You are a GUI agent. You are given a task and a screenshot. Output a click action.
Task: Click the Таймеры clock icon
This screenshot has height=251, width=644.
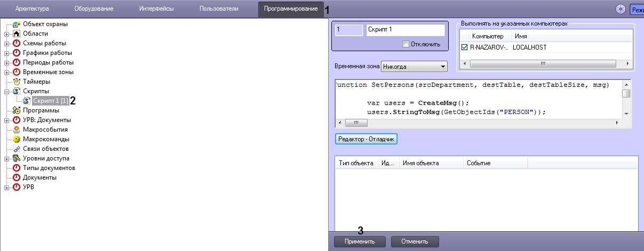(17, 82)
